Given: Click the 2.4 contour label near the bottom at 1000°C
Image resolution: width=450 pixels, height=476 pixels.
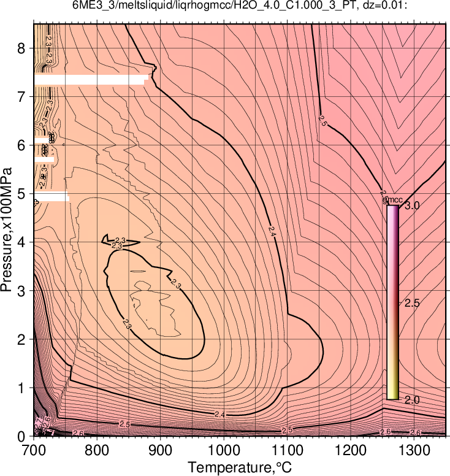Looking at the screenshot, I should coord(219,415).
